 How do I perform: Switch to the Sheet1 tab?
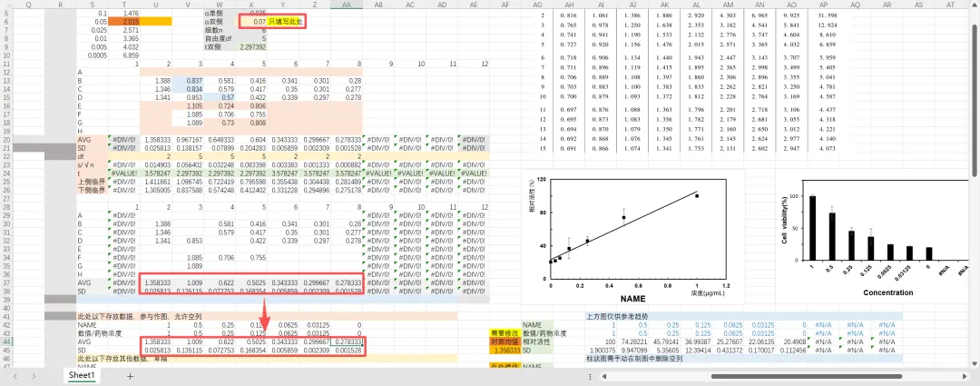tap(82, 375)
